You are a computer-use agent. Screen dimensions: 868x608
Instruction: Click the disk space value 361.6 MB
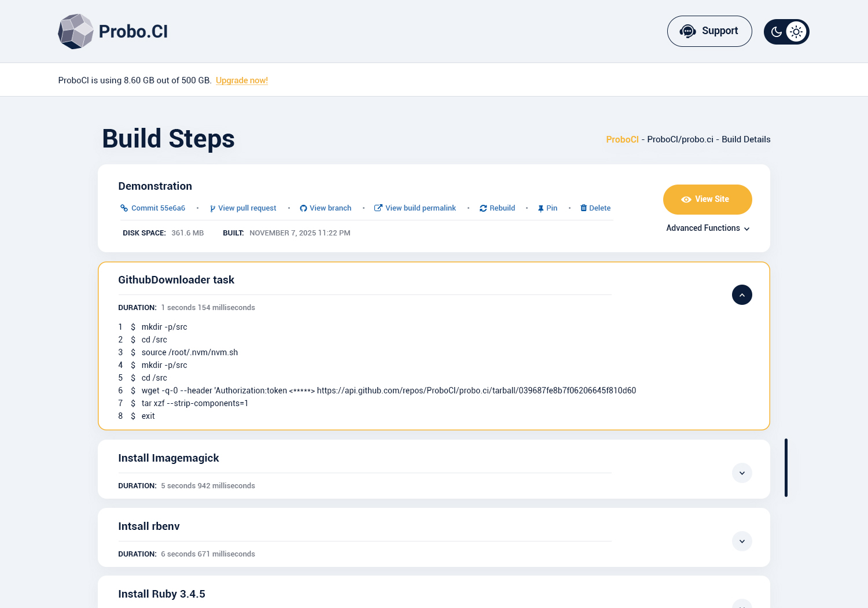[x=187, y=233]
